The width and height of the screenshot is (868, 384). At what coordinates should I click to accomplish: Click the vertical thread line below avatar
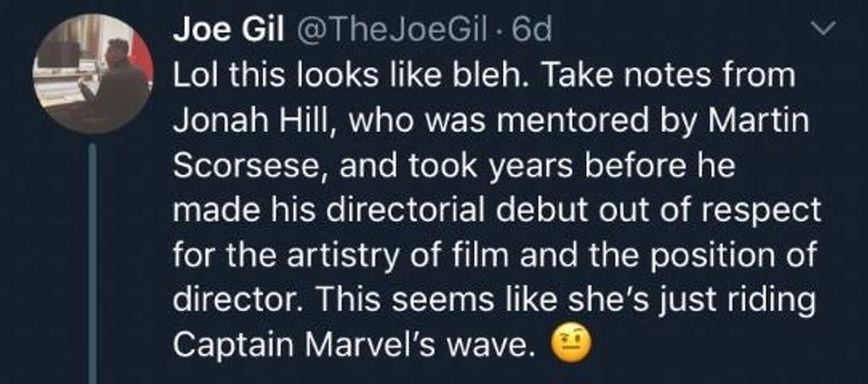tap(91, 265)
